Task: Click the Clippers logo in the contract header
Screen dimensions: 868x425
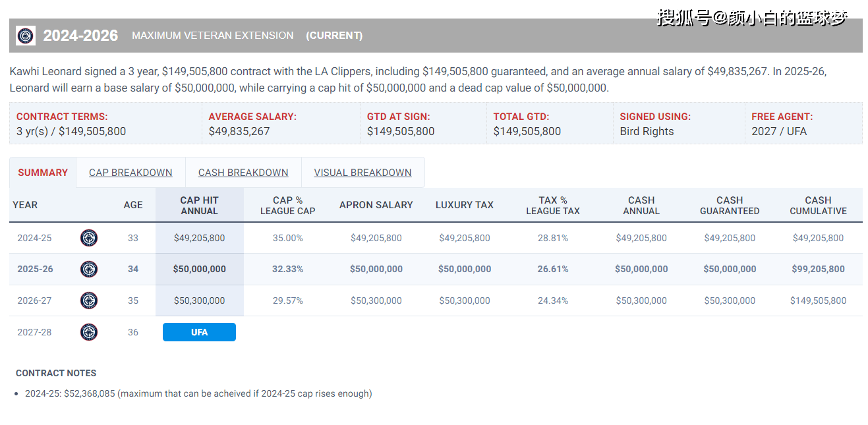Action: (26, 36)
